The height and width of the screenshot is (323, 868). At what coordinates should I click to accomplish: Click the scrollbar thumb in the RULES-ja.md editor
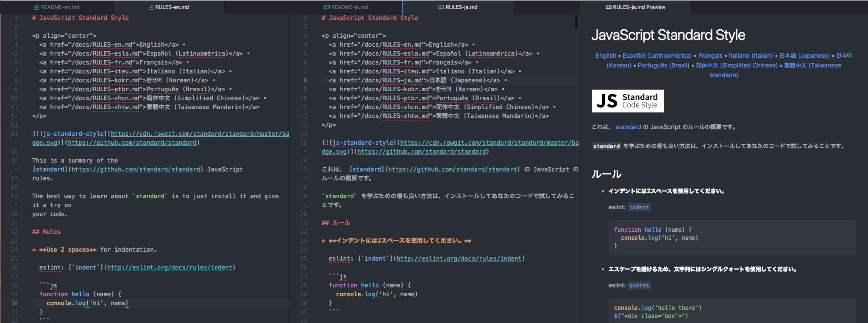[576, 22]
